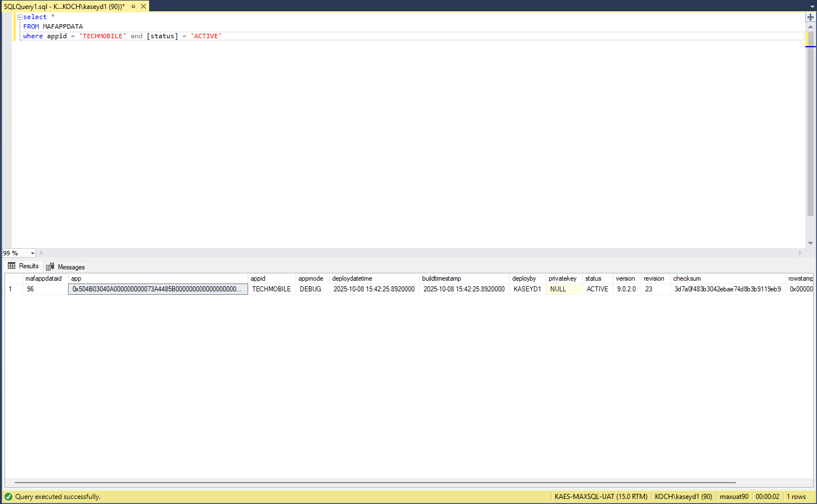This screenshot has height=504, width=817.
Task: Click the 'where' keyword in the query
Action: pos(33,36)
